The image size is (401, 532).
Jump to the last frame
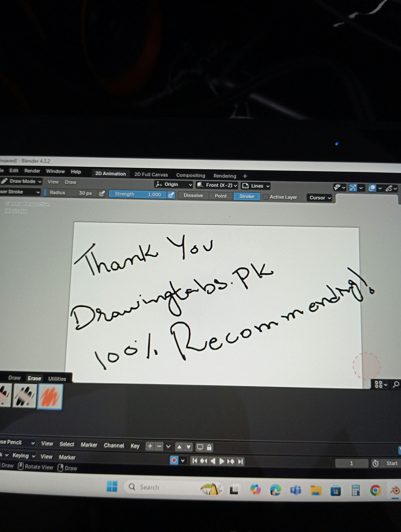point(240,462)
